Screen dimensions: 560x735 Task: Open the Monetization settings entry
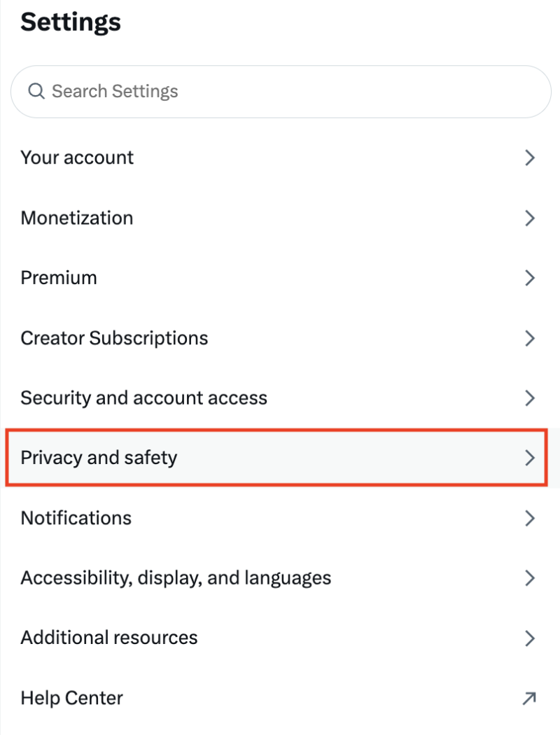pos(280,218)
